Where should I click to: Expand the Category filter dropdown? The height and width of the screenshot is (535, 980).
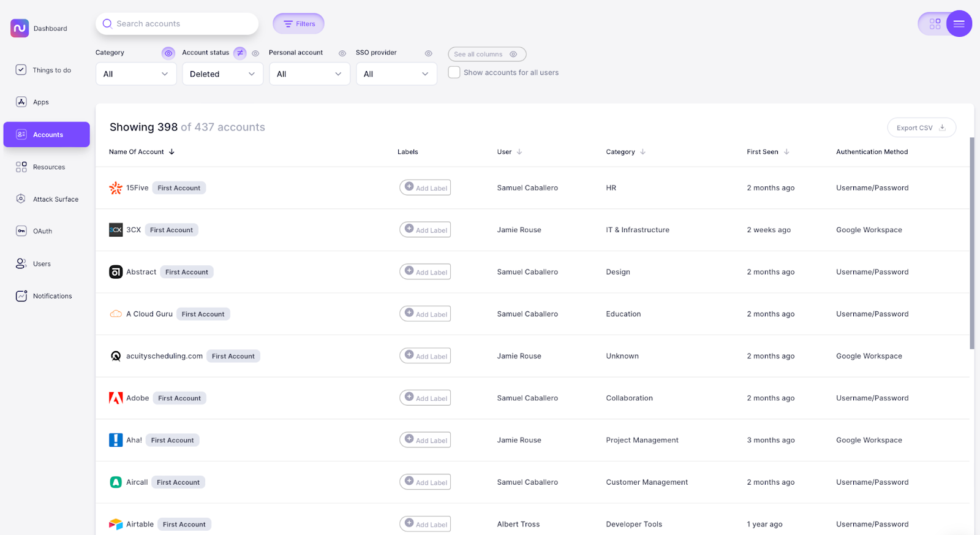tap(136, 74)
